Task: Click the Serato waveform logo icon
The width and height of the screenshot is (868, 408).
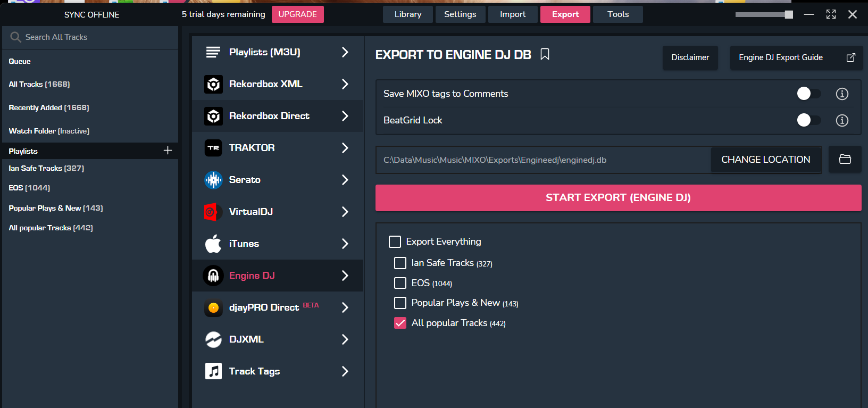Action: click(x=213, y=180)
